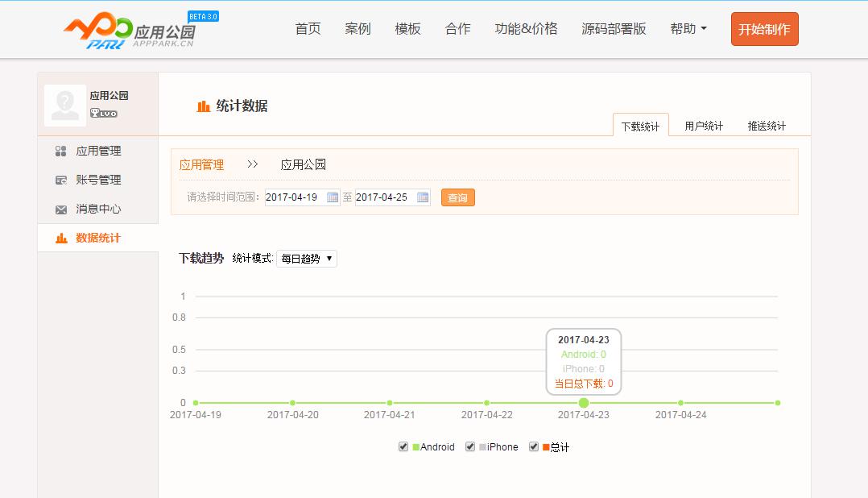Click the message center envelope icon
Image resolution: width=868 pixels, height=498 pixels.
(60, 210)
